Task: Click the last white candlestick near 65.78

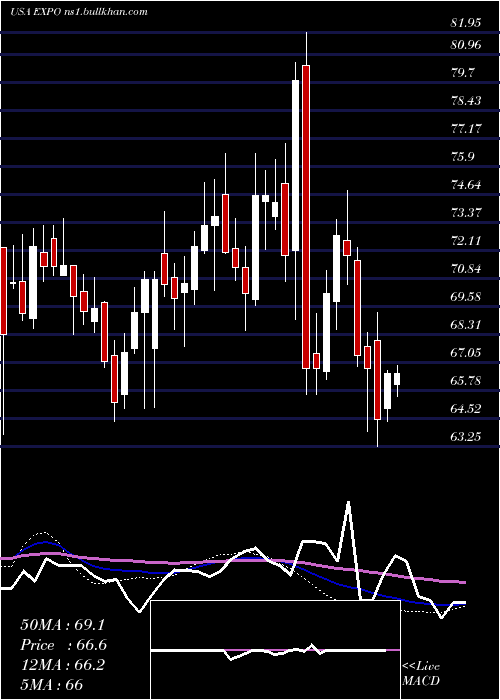Action: point(397,379)
